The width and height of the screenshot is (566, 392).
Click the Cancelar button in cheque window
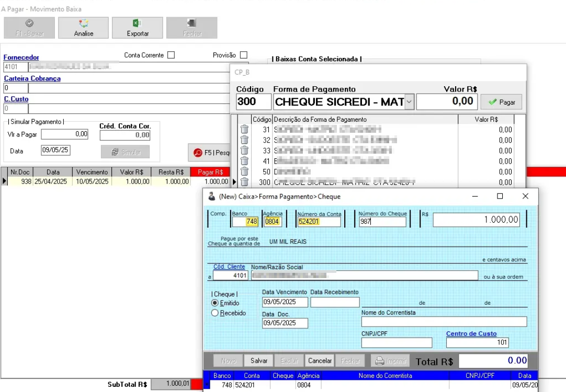click(x=320, y=361)
